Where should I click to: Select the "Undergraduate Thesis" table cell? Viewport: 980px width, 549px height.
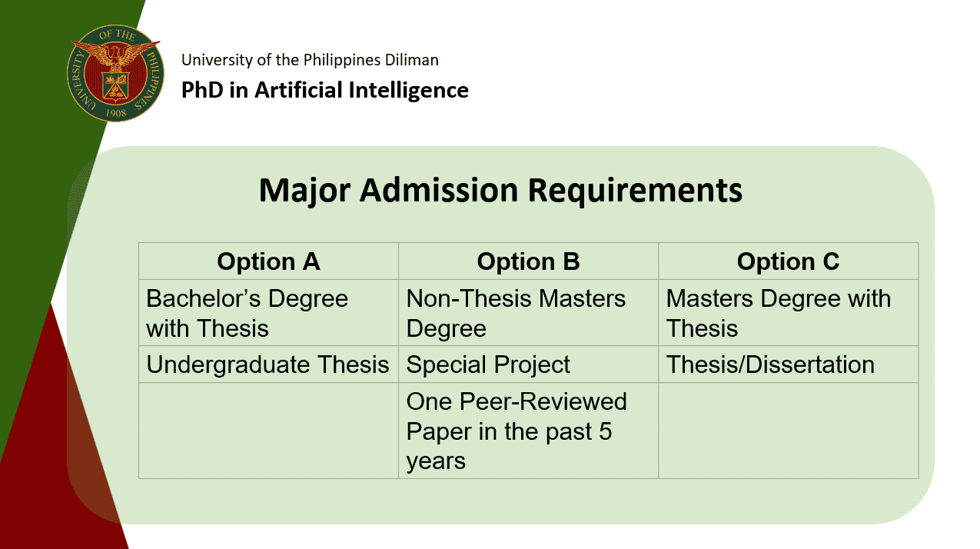[x=268, y=364]
